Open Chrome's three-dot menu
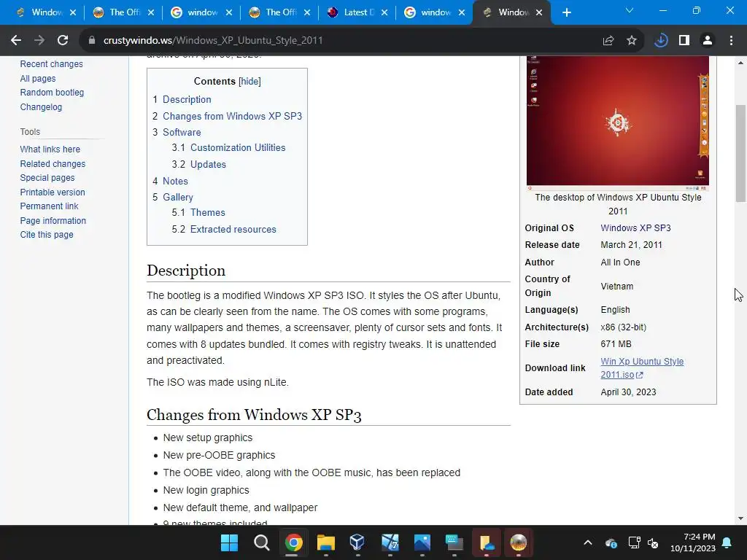 point(731,41)
